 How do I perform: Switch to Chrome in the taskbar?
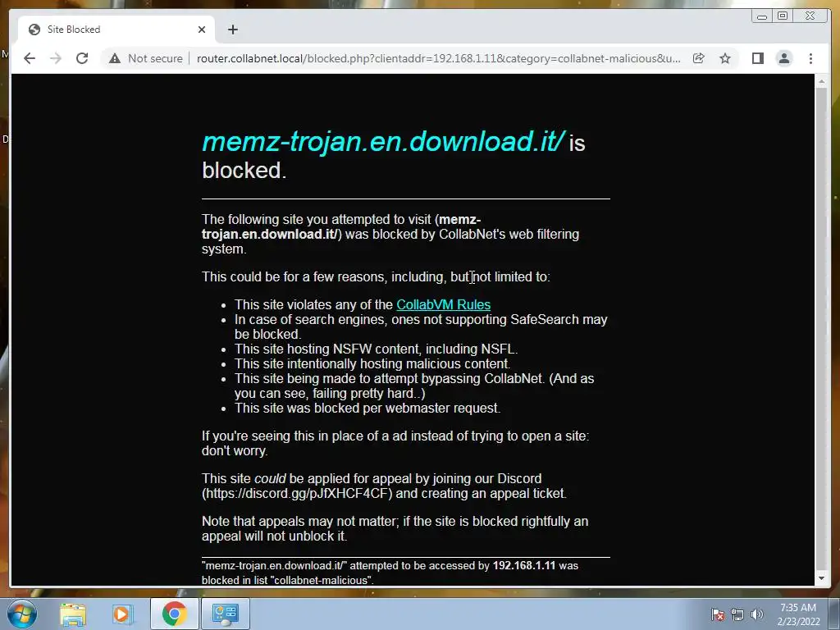[x=174, y=614]
